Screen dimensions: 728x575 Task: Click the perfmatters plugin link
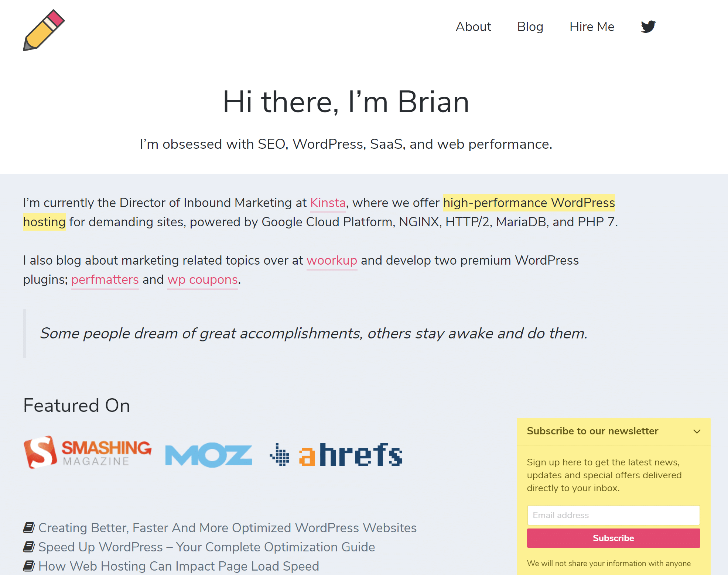coord(104,279)
